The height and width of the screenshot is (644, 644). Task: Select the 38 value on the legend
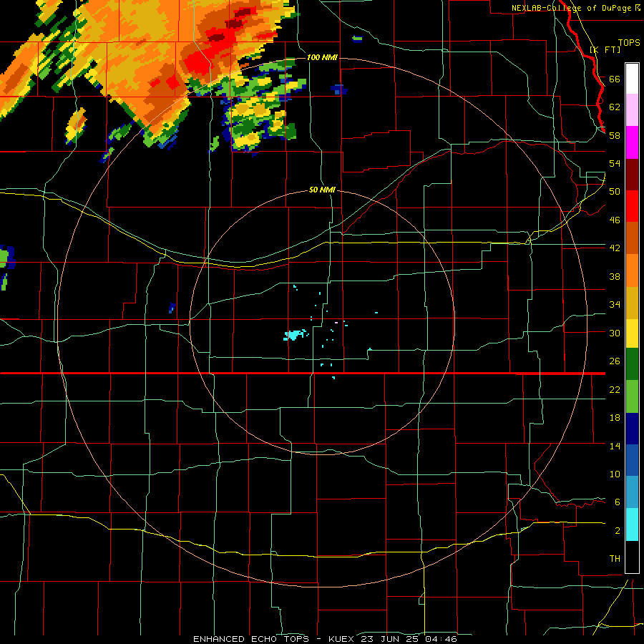pyautogui.click(x=615, y=276)
